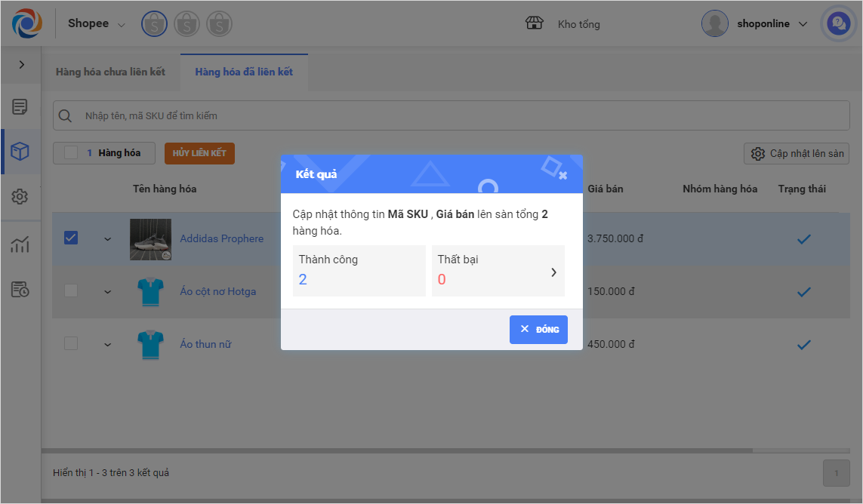Click the horizontal scrollbar below the table
The image size is (863, 504).
[397, 451]
